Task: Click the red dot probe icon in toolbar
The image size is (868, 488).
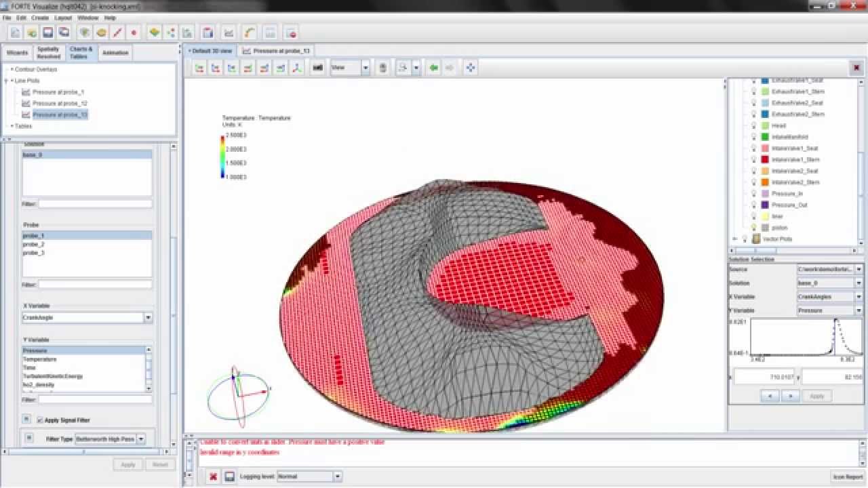Action: 134,33
